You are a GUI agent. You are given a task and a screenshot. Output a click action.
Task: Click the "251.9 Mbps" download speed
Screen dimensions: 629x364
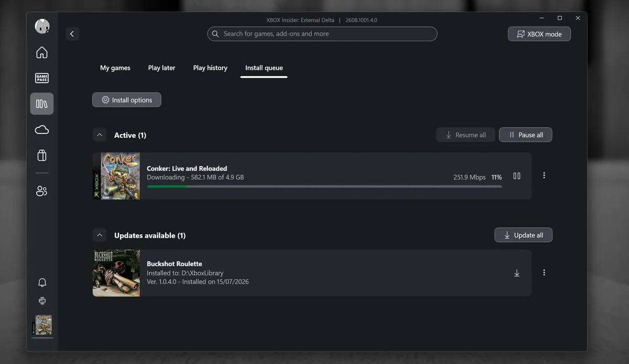[470, 178]
